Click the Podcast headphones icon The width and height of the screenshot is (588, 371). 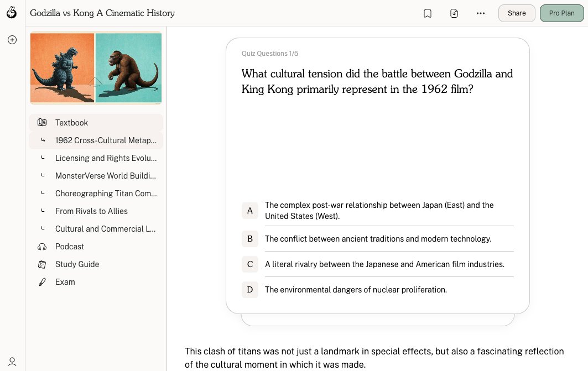pos(42,247)
